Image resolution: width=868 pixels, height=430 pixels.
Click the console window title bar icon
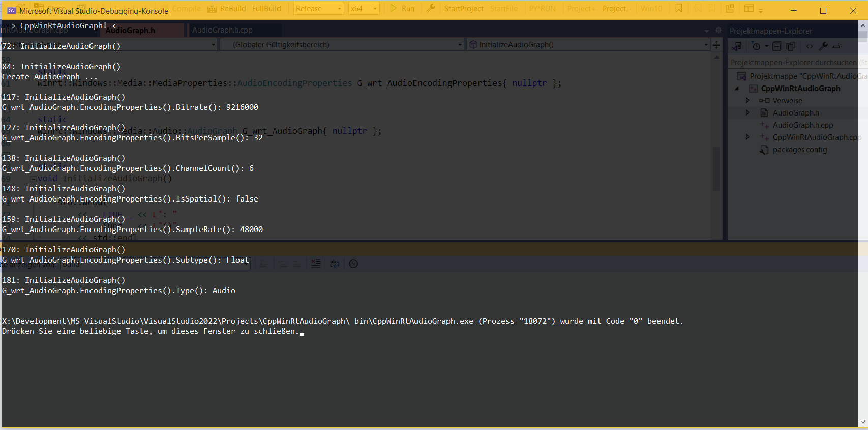tap(11, 11)
